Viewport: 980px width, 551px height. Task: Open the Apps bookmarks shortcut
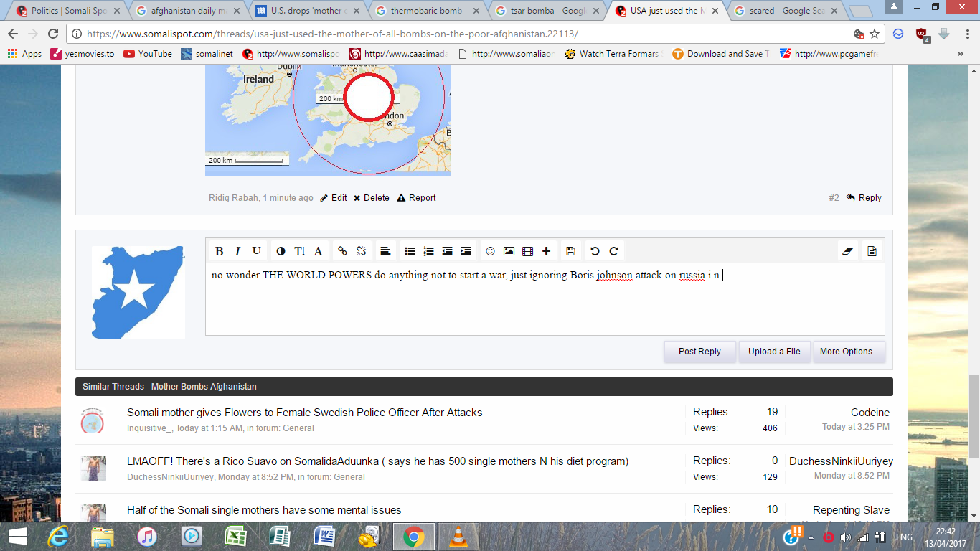(x=24, y=54)
